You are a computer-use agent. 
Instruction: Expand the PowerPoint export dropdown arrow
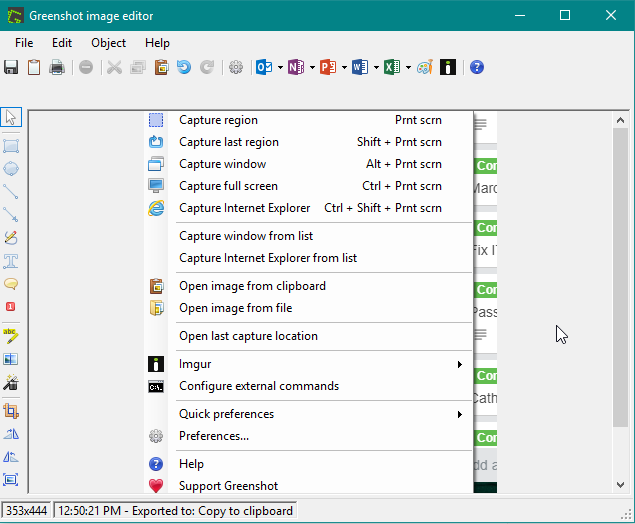[344, 68]
